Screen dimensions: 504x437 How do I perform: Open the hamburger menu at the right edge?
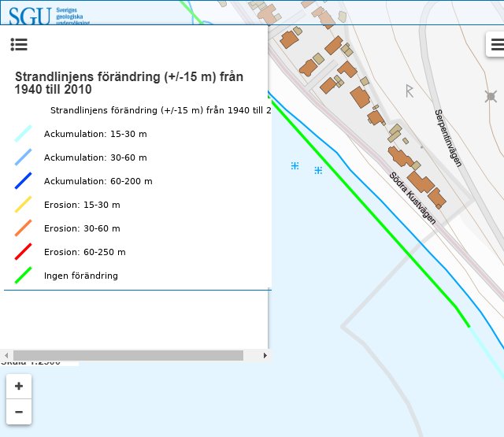pyautogui.click(x=497, y=44)
